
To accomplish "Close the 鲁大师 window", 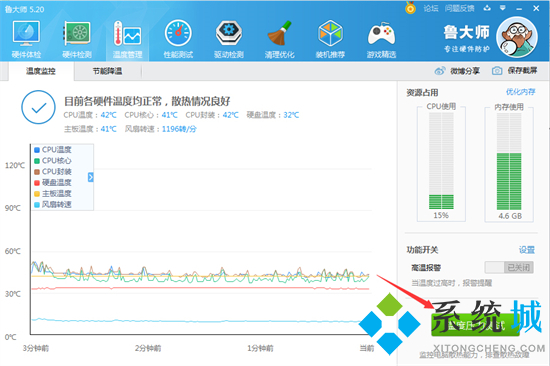I will pyautogui.click(x=536, y=8).
